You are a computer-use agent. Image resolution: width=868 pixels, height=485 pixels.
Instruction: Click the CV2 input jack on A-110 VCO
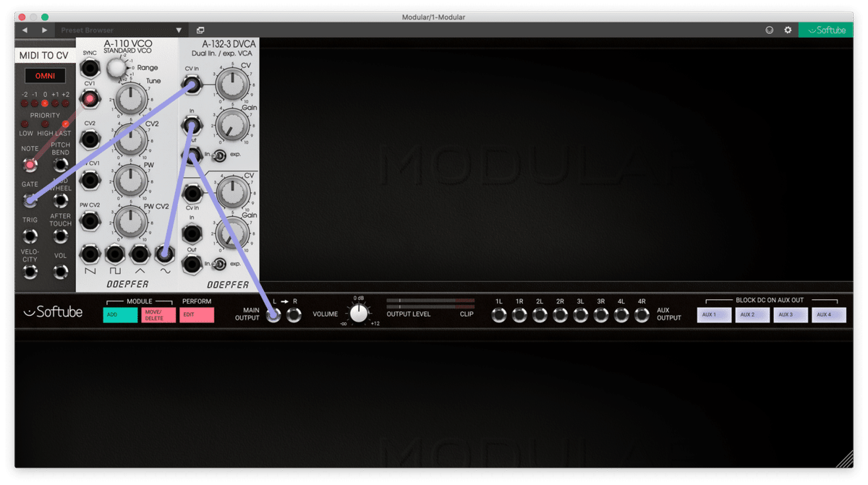[x=90, y=138]
